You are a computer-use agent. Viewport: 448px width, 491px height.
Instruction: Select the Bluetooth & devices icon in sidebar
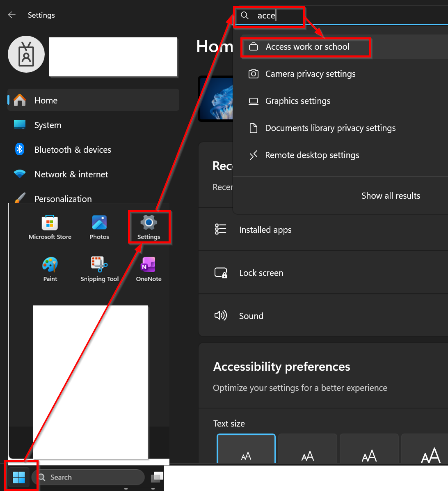point(19,149)
